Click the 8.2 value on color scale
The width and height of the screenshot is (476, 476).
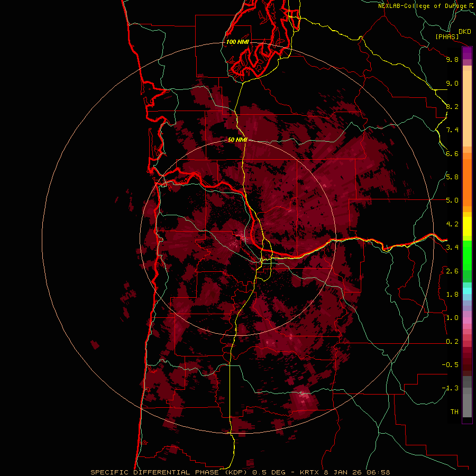[x=452, y=106]
